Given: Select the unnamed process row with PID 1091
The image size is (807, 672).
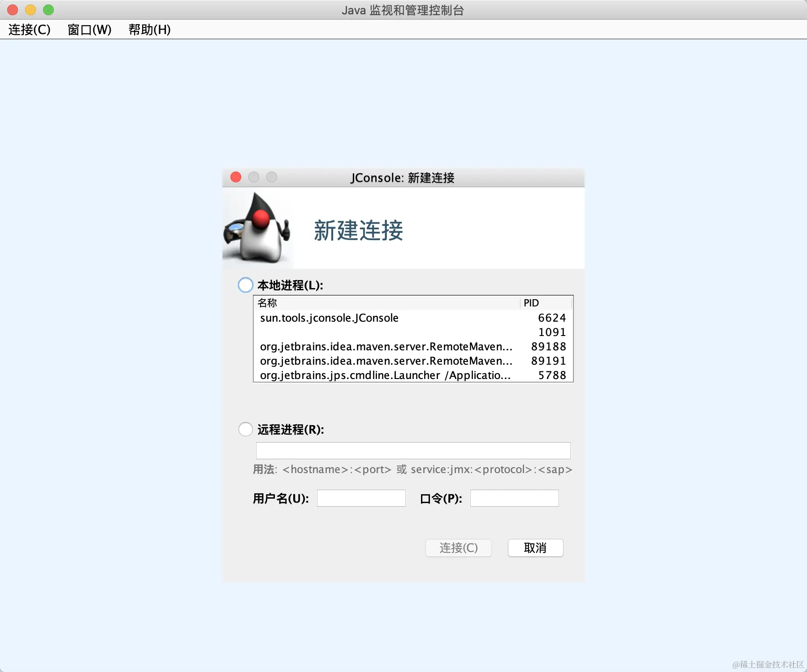Looking at the screenshot, I should [413, 332].
